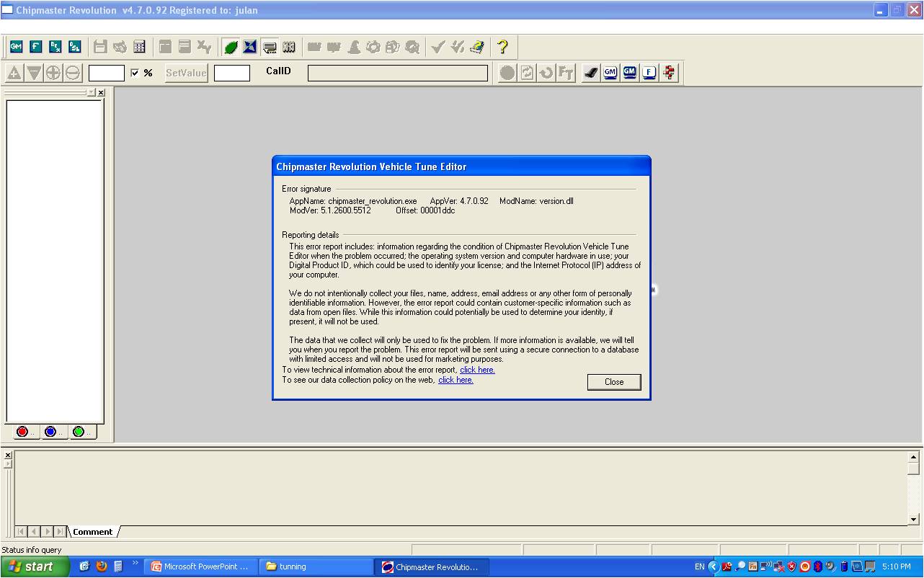The height and width of the screenshot is (578, 924).
Task: Click inside the CalID text field
Action: click(x=398, y=73)
